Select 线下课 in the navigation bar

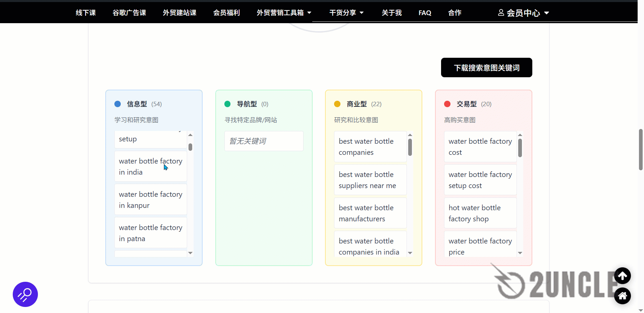click(86, 12)
